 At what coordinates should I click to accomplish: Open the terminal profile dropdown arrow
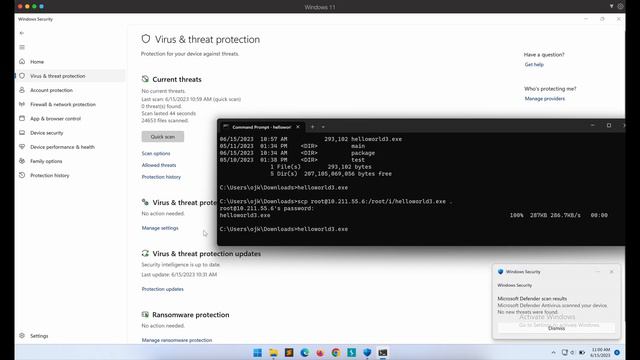coord(323,127)
